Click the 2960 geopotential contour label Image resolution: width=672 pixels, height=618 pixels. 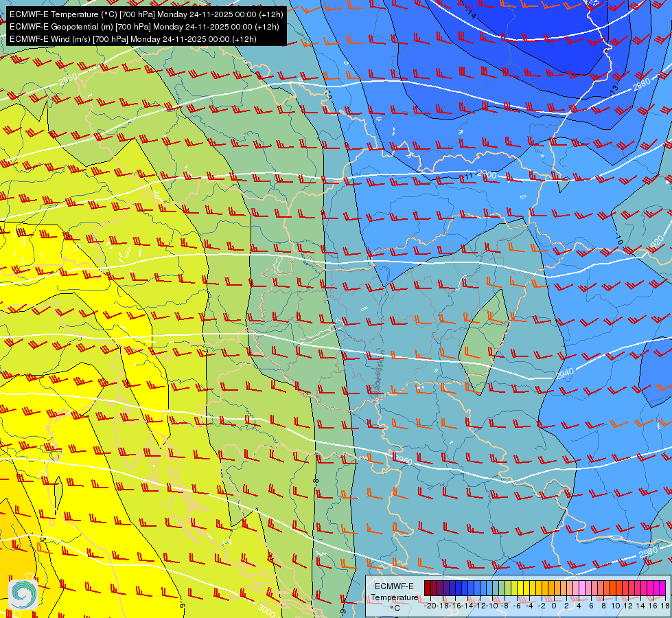(x=403, y=460)
